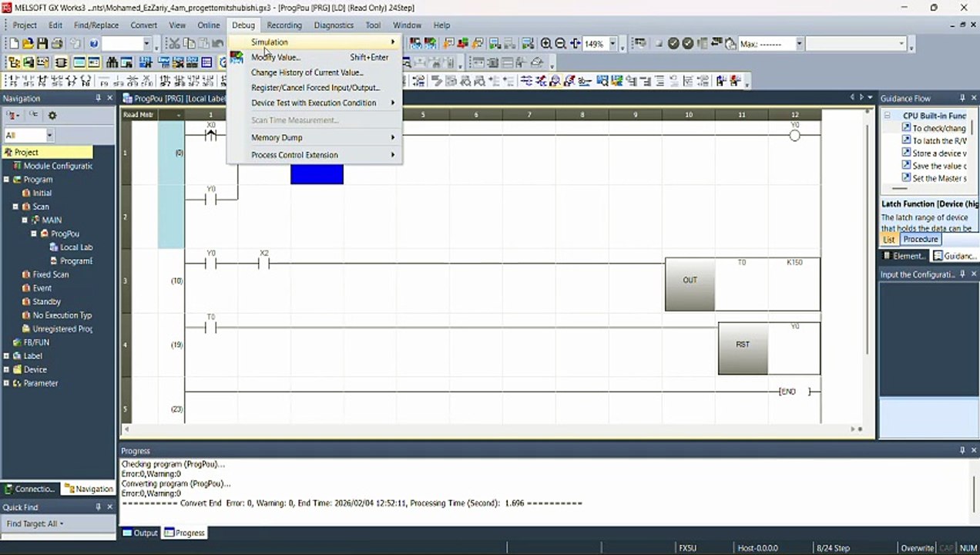980x555 pixels.
Task: Pin the Progress panel
Action: tap(962, 450)
